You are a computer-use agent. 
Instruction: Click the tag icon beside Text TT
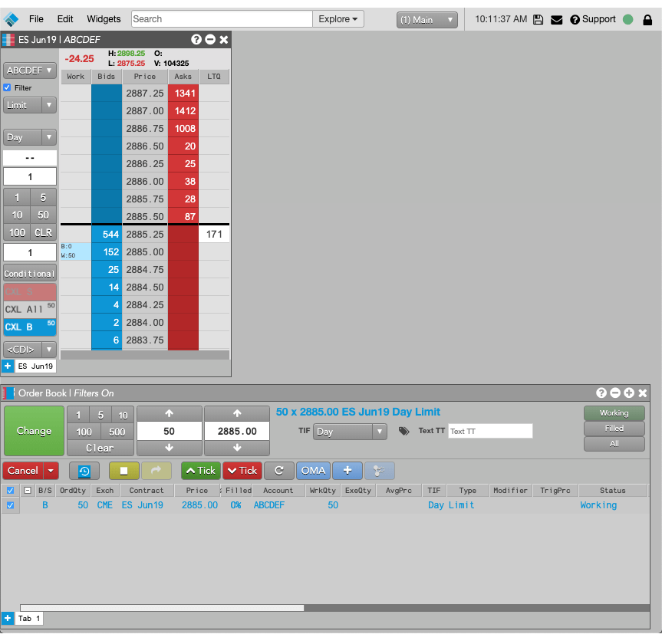[x=403, y=431]
